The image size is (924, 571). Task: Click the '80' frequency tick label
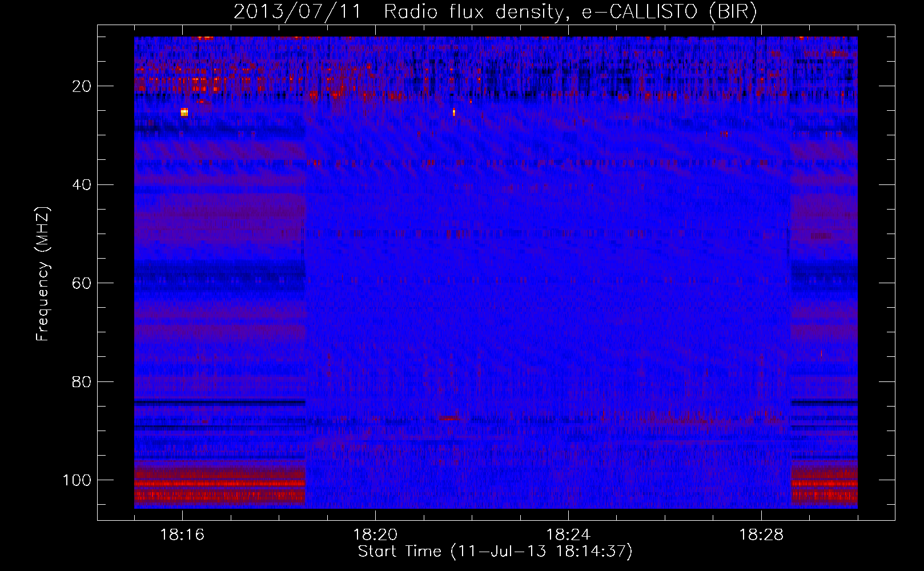click(82, 382)
